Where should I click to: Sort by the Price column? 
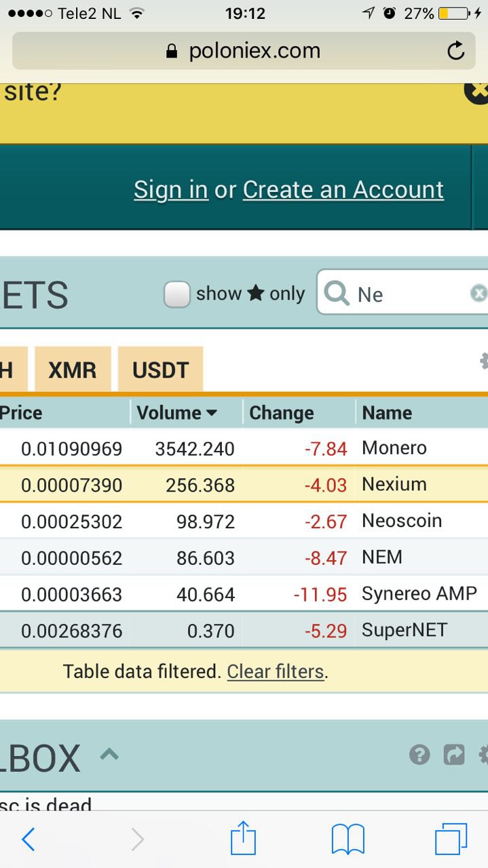[x=64, y=413]
